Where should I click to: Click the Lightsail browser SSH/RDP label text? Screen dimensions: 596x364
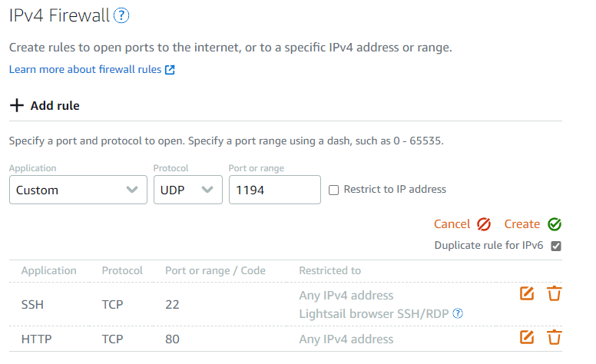point(374,313)
